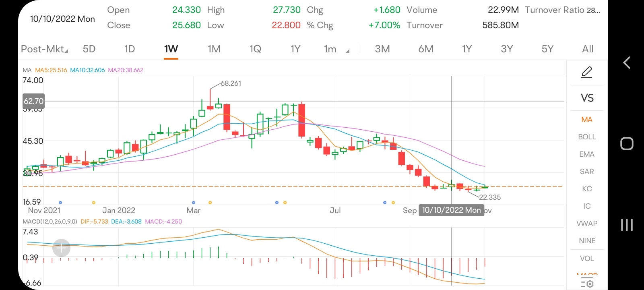
Task: Switch lower panel to VOL
Action: tap(587, 259)
